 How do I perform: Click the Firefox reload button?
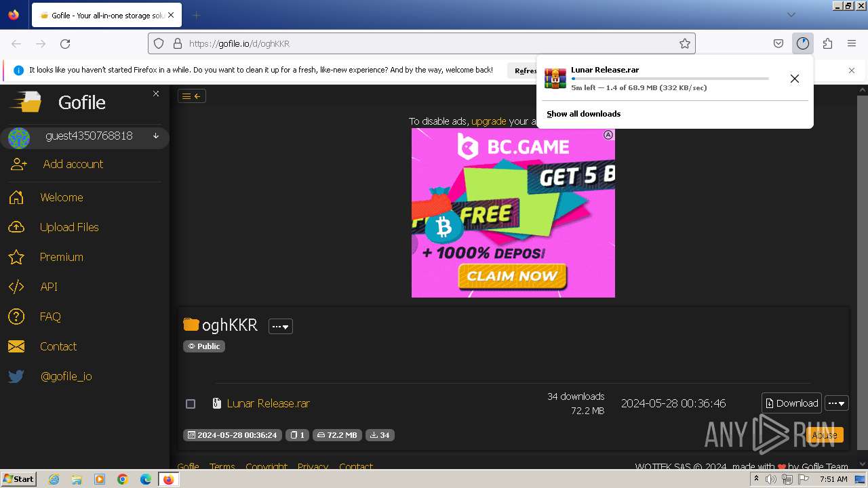click(x=65, y=43)
